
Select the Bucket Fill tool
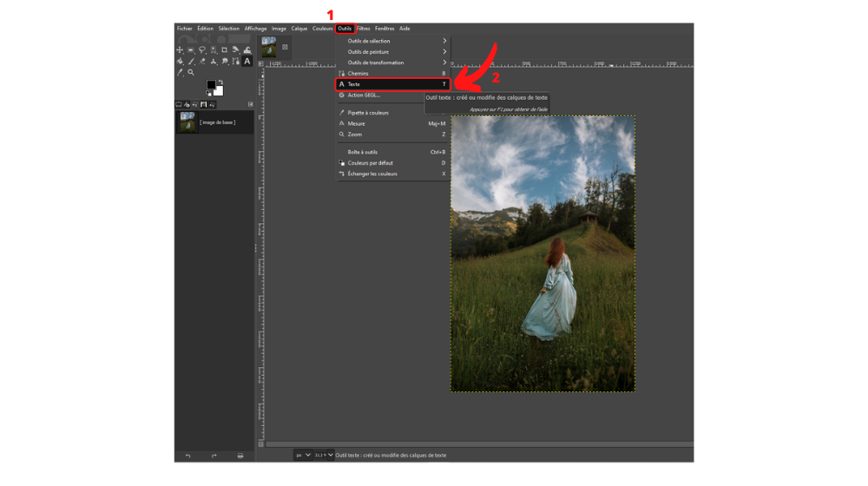180,62
